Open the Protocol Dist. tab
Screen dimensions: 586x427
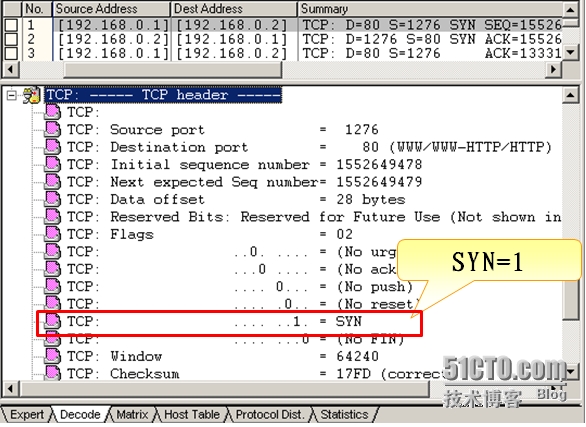269,415
